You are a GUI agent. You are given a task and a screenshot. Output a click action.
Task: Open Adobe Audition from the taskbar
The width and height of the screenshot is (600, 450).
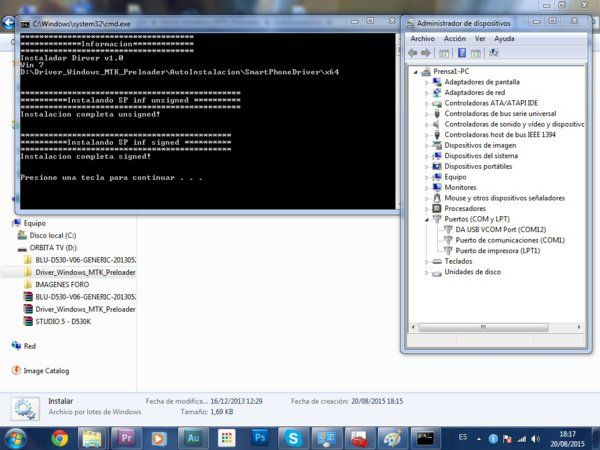193,439
